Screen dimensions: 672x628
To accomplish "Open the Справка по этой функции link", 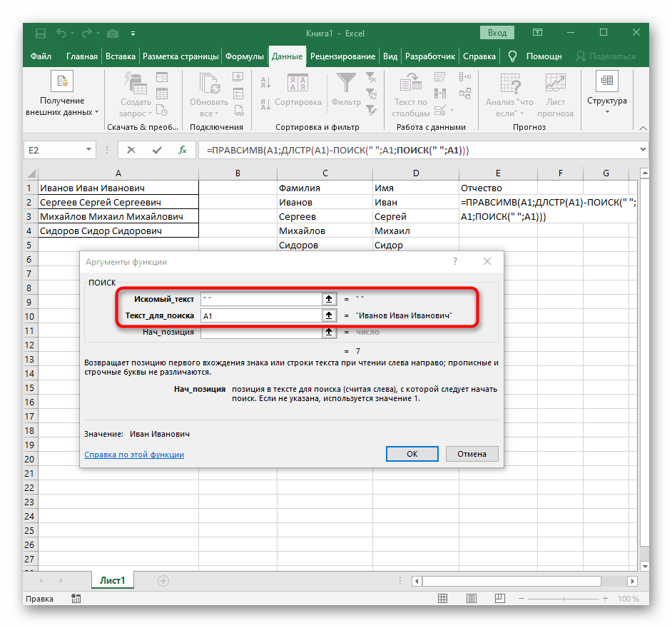I will [x=134, y=455].
